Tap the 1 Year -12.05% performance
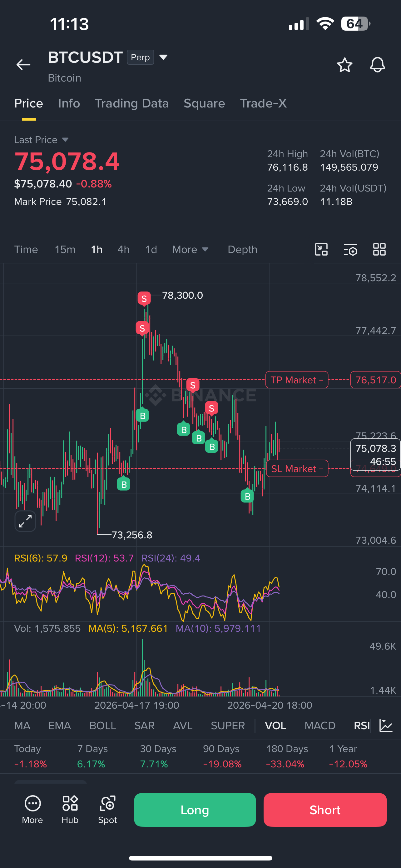401x868 pixels. pyautogui.click(x=349, y=756)
